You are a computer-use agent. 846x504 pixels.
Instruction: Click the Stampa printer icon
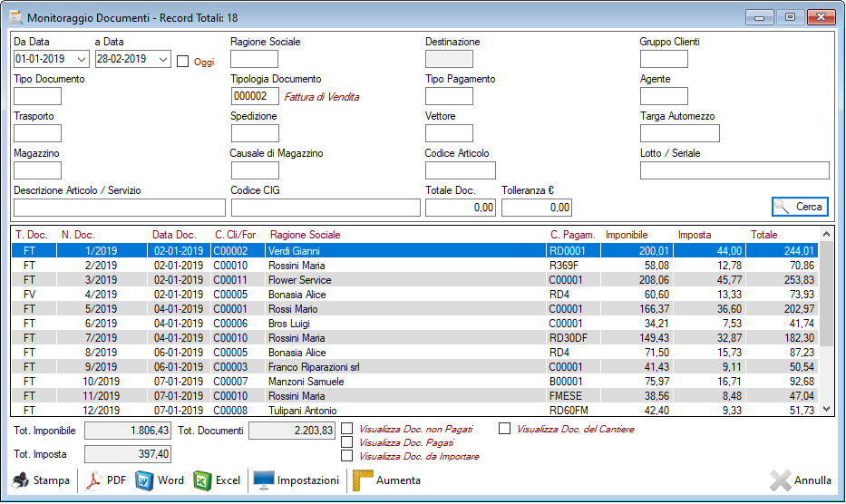[20, 480]
